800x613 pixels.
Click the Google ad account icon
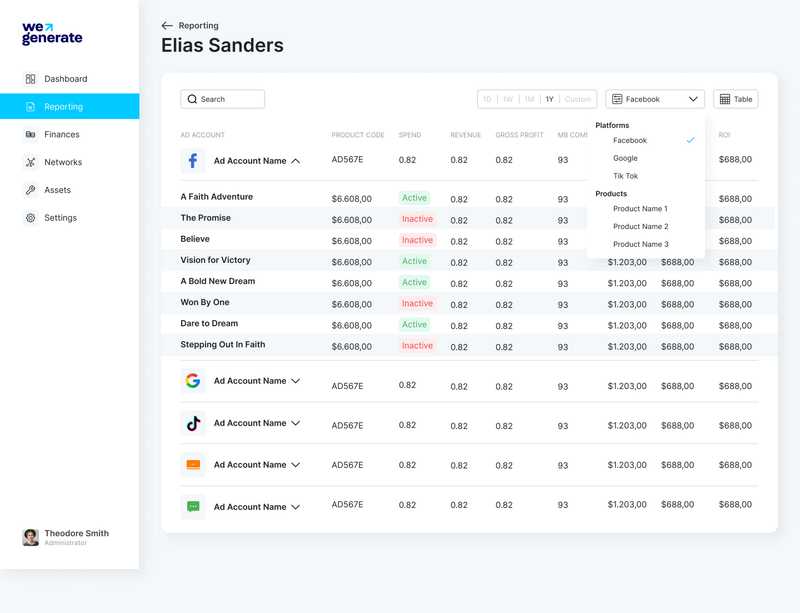(x=193, y=380)
